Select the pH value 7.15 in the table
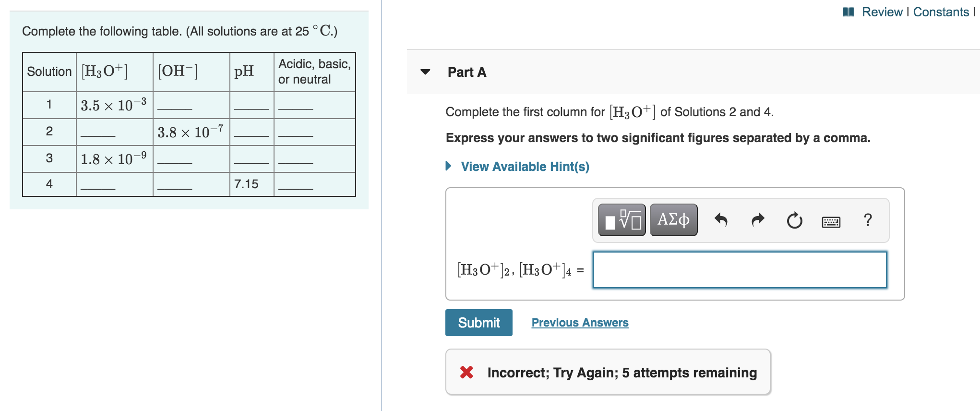This screenshot has height=411, width=980. tap(246, 183)
